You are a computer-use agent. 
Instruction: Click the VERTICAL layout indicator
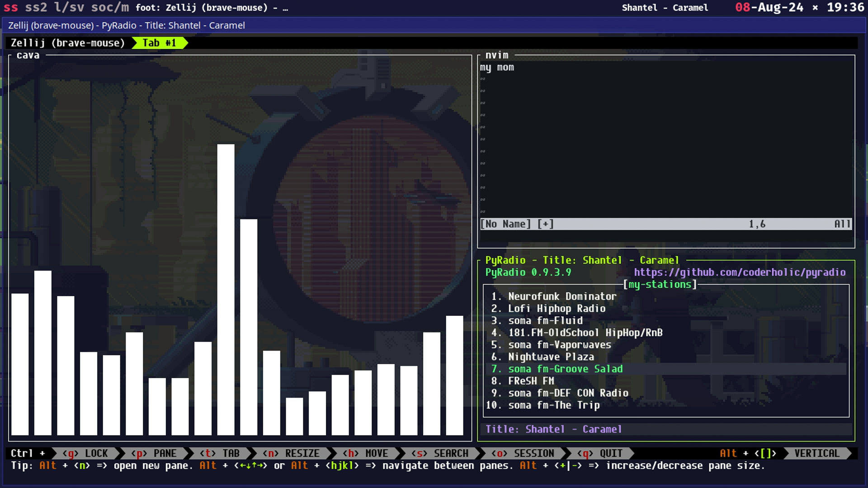point(816,453)
